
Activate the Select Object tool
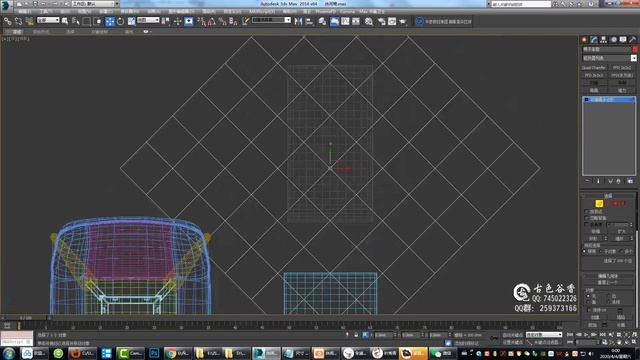65,21
